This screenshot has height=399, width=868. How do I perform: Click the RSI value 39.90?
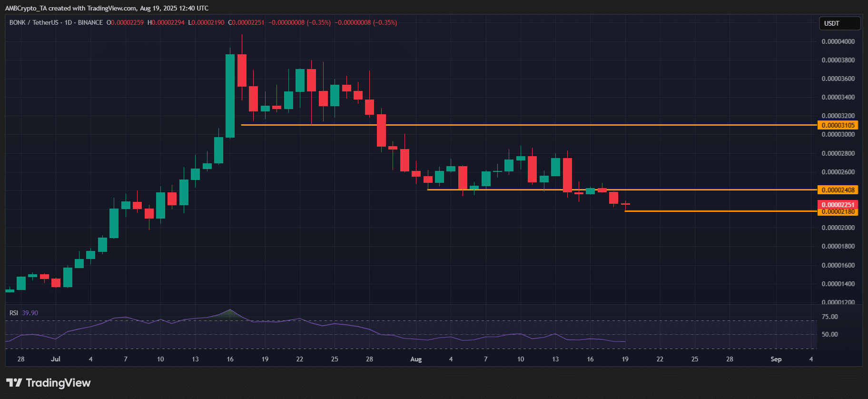coord(30,313)
